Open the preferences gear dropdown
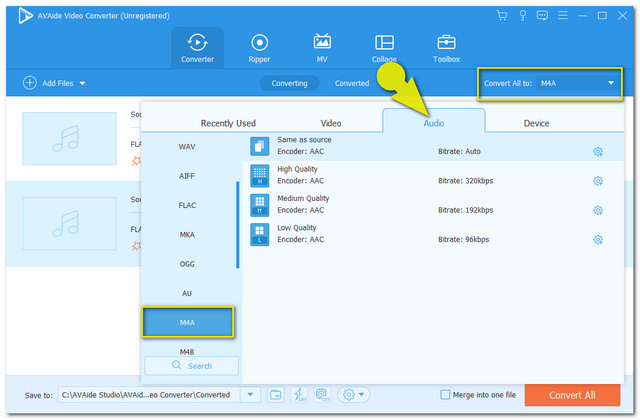 coord(353,395)
